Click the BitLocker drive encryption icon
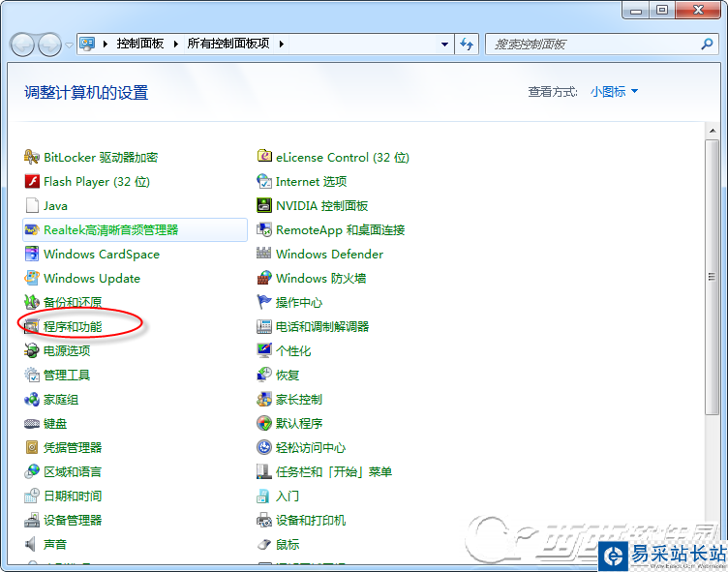The image size is (728, 572). point(32,157)
